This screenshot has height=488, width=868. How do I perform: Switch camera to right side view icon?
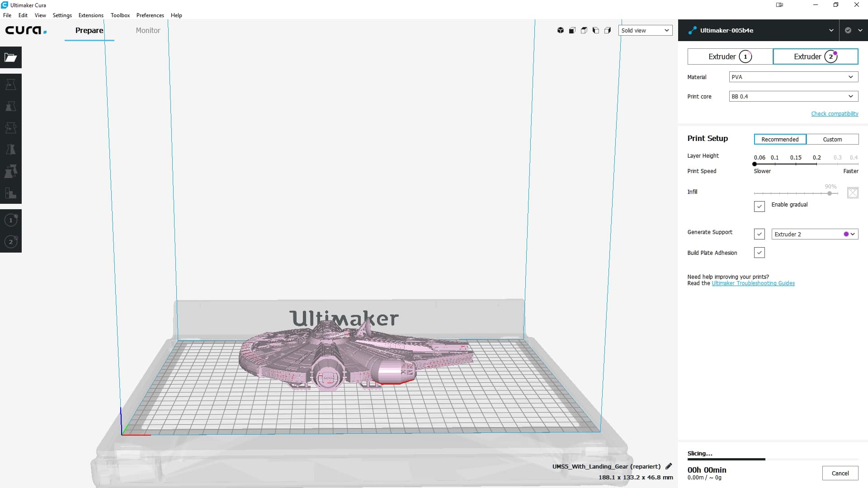[x=608, y=30]
